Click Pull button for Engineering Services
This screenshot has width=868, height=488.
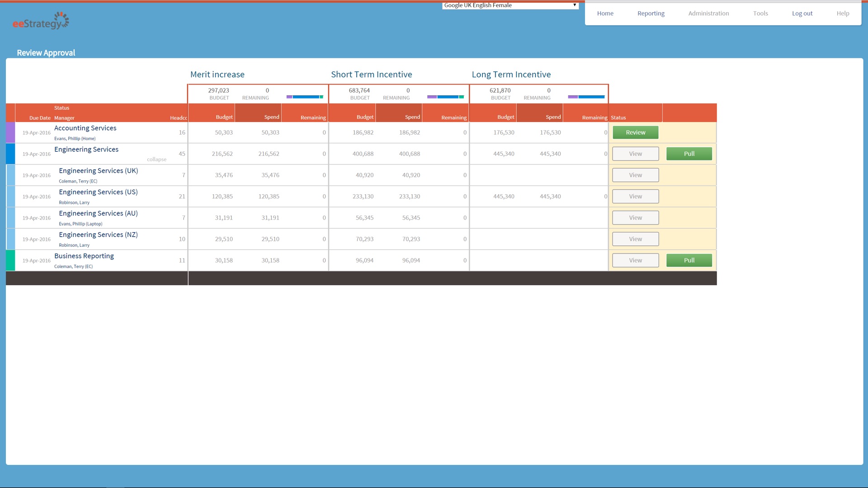pyautogui.click(x=689, y=154)
